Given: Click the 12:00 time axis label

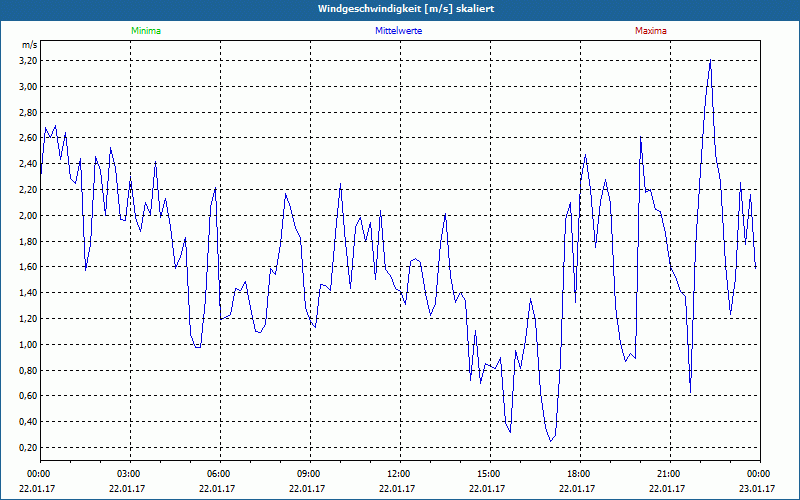Looking at the screenshot, I should [400, 474].
